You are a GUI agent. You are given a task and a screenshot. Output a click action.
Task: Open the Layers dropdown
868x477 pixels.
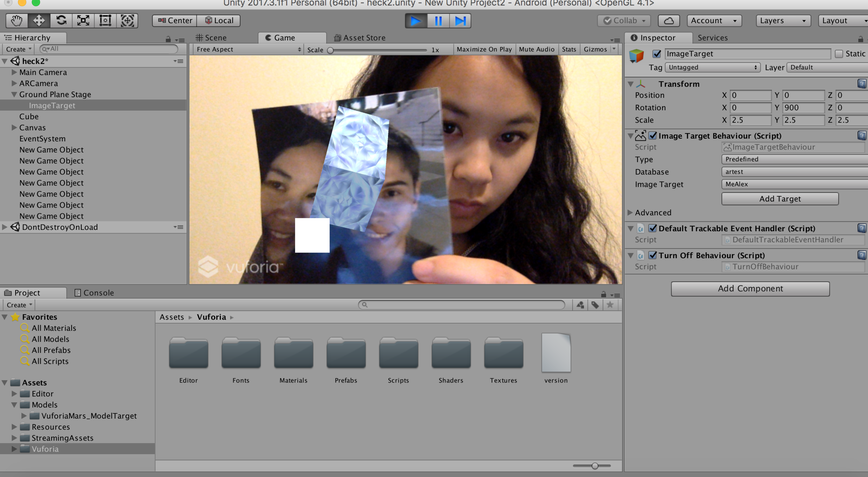(783, 20)
